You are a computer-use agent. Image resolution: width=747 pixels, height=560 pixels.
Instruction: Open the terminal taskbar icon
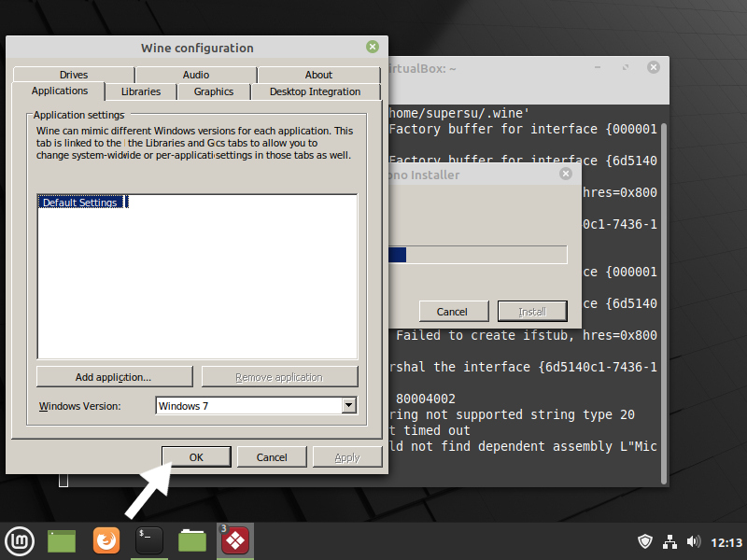(149, 541)
